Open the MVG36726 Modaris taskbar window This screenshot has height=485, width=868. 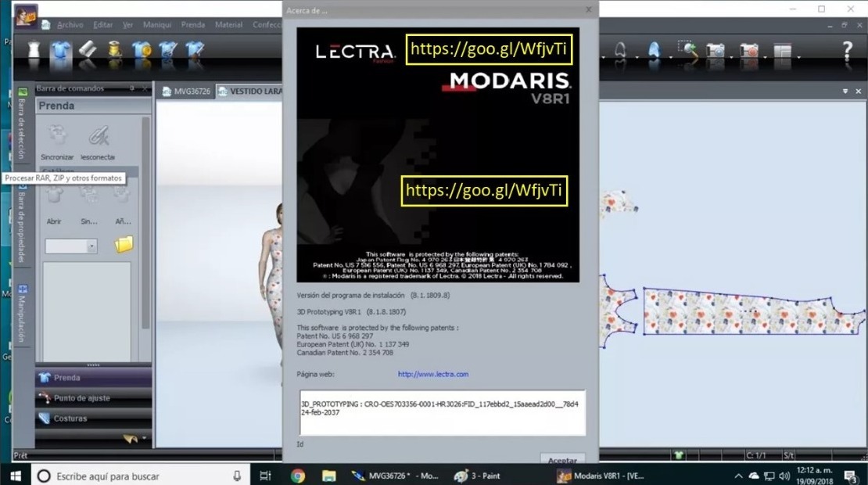[x=396, y=476]
